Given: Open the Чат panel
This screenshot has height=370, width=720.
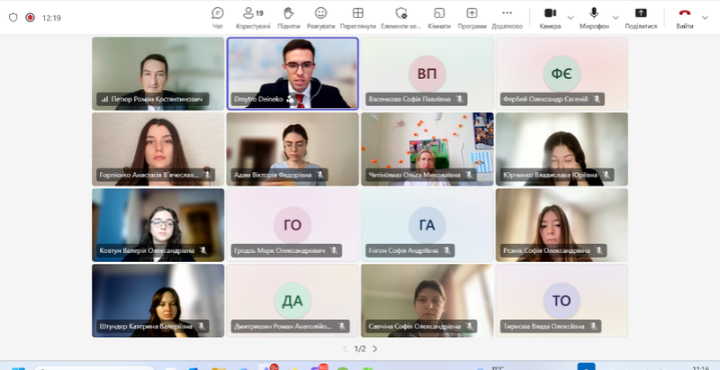Looking at the screenshot, I should pyautogui.click(x=218, y=18).
